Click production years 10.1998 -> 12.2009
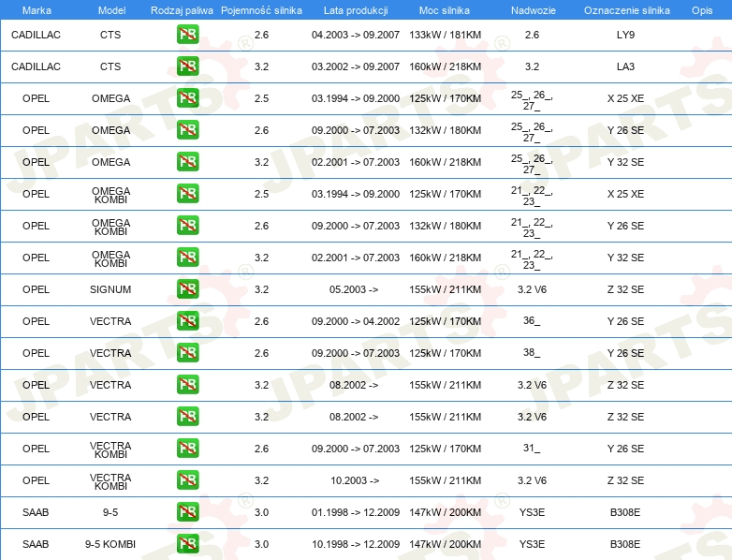This screenshot has height=560, width=732. coord(356,544)
